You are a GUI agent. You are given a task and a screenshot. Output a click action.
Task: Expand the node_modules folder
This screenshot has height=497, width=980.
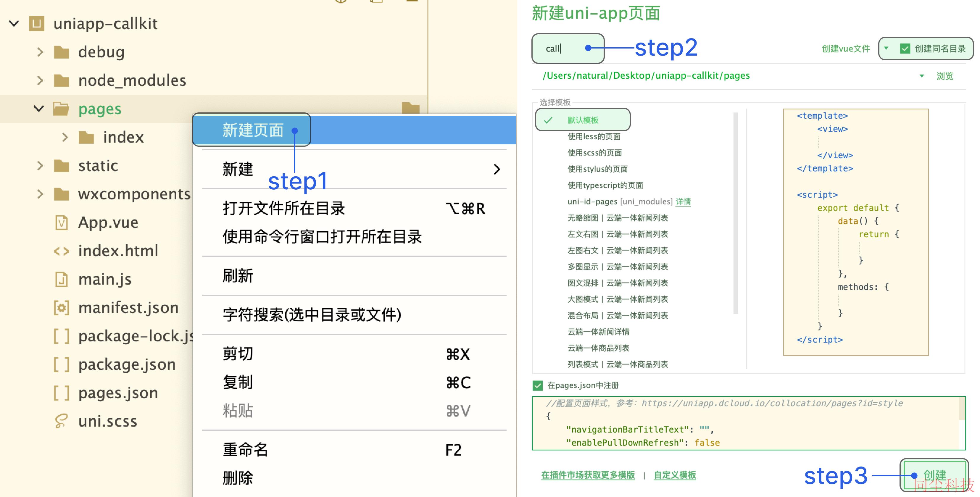[40, 81]
